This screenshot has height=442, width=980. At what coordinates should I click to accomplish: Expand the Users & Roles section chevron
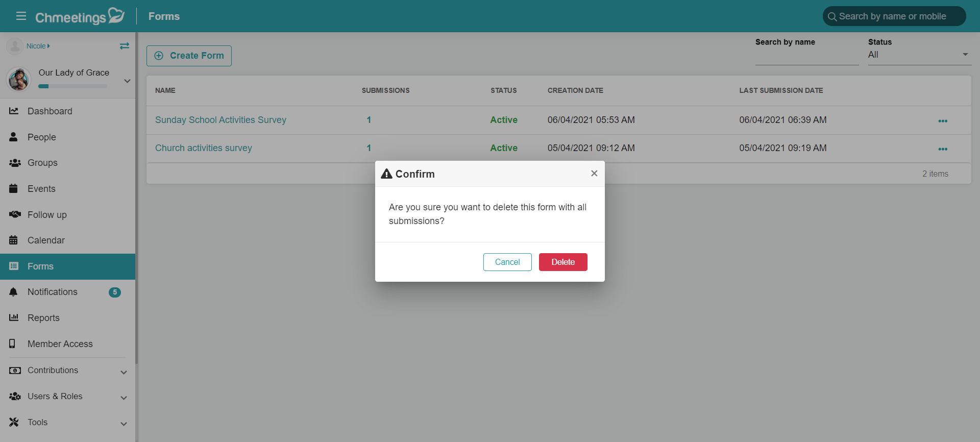pyautogui.click(x=124, y=398)
